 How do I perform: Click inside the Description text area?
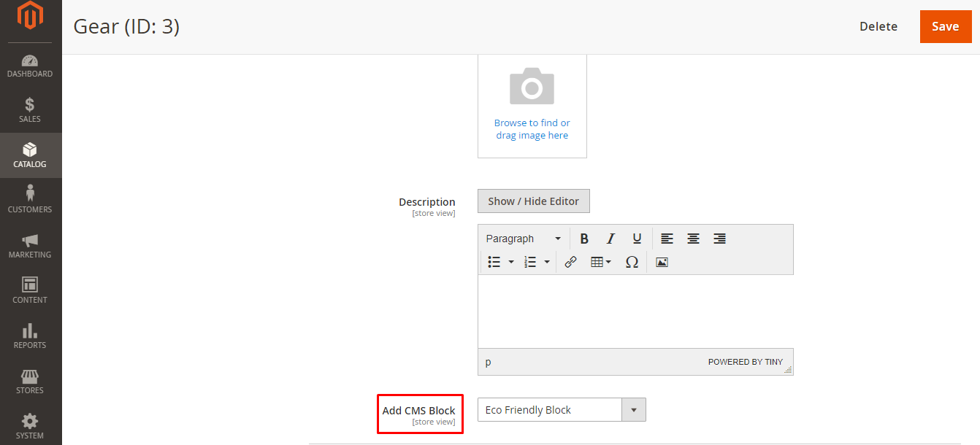pyautogui.click(x=635, y=311)
